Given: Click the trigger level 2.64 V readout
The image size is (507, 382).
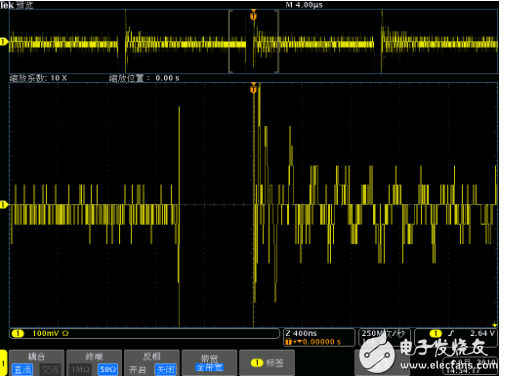Looking at the screenshot, I should point(482,333).
